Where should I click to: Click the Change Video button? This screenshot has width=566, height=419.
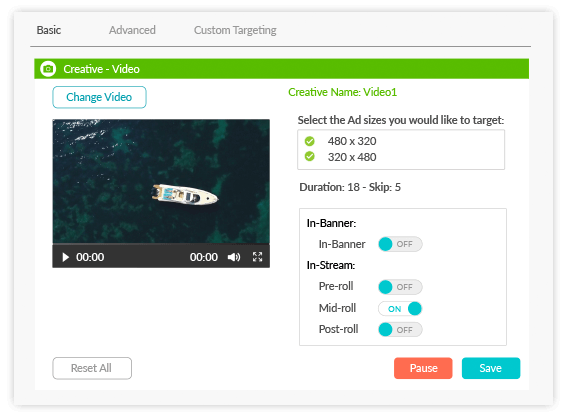[x=99, y=97]
